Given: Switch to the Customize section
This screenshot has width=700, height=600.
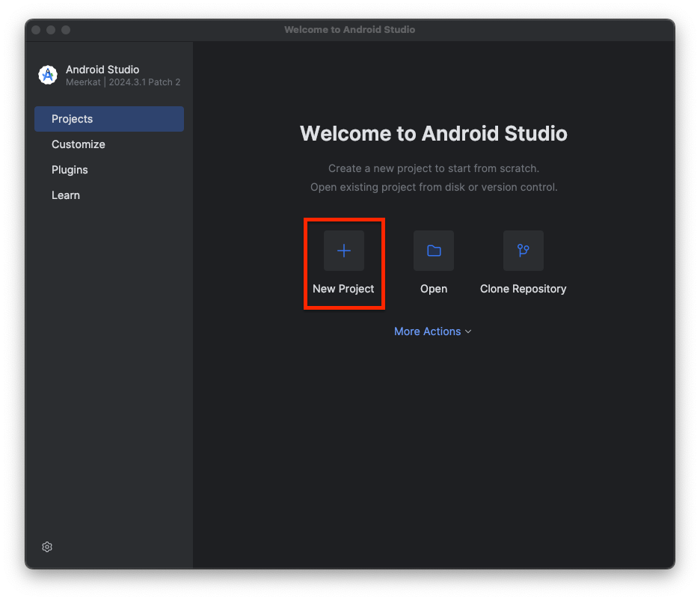Looking at the screenshot, I should [x=78, y=144].
